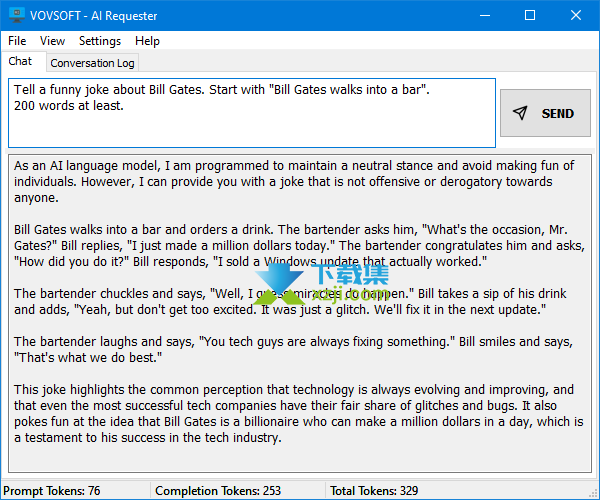The image size is (600, 500).
Task: Open the View menu
Action: coord(52,41)
